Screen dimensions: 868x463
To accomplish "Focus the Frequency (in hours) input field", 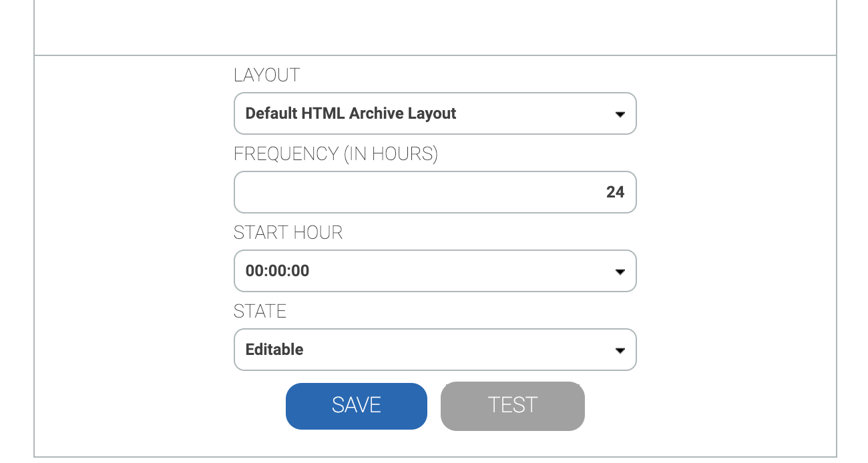I will pos(435,192).
